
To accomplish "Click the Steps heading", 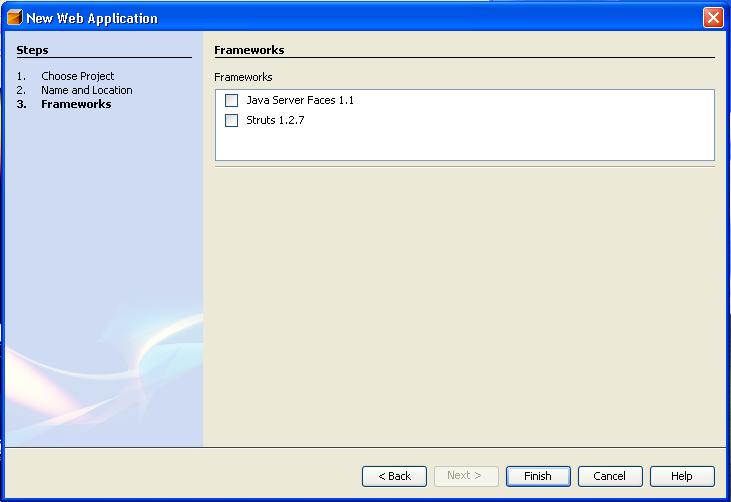I will click(32, 50).
